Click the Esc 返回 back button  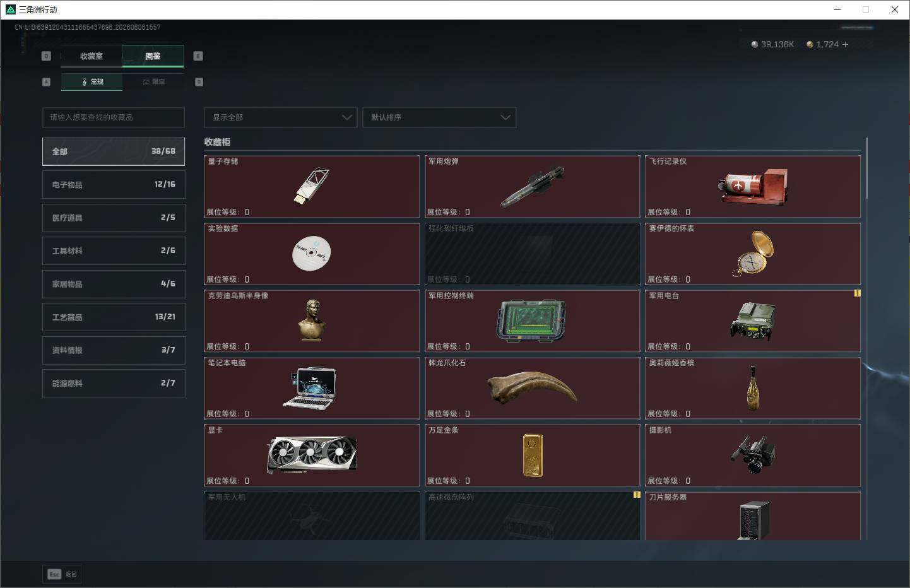click(62, 574)
